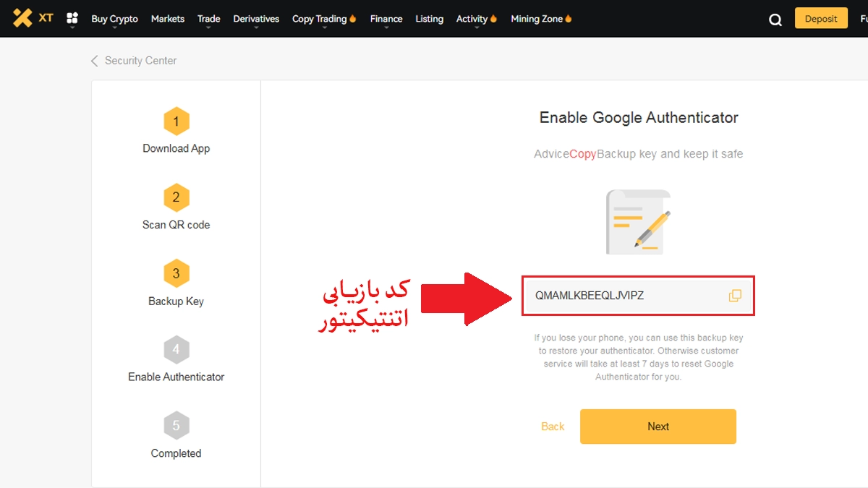
Task: Copy the backup key with copy icon
Action: 735,296
